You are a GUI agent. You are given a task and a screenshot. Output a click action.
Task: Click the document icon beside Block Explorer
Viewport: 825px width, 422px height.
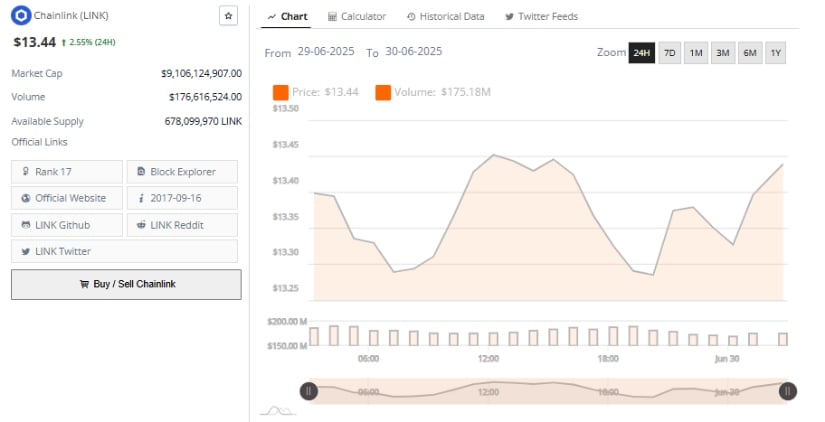[x=141, y=172]
